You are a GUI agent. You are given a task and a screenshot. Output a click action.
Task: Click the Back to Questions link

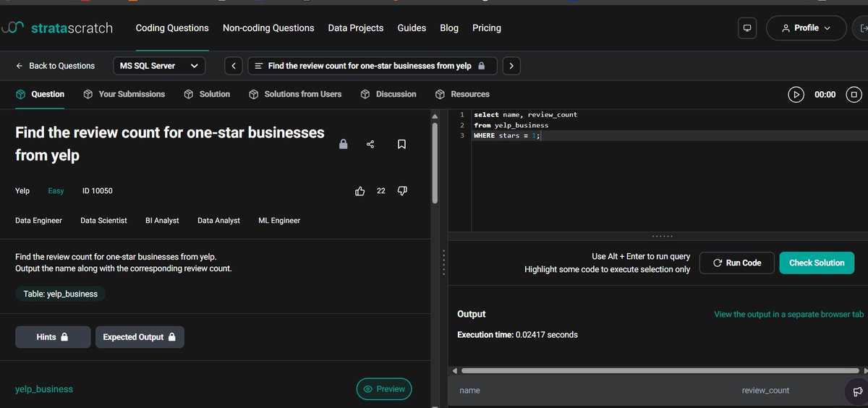click(x=55, y=66)
